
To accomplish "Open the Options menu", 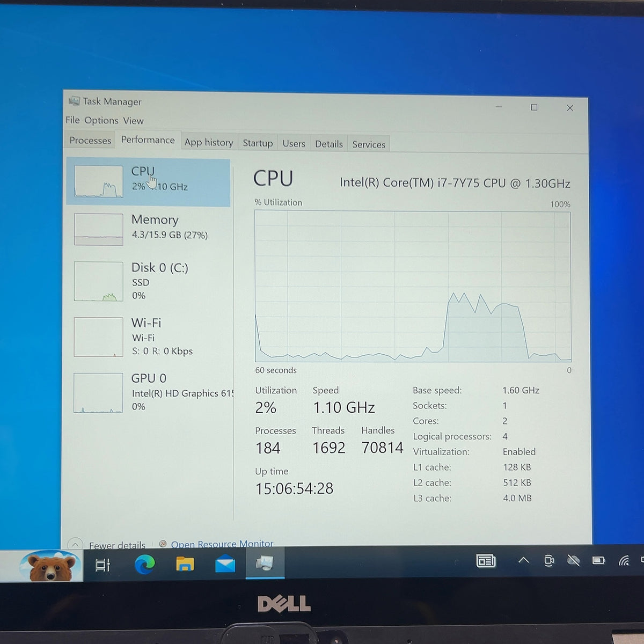I will tap(101, 120).
